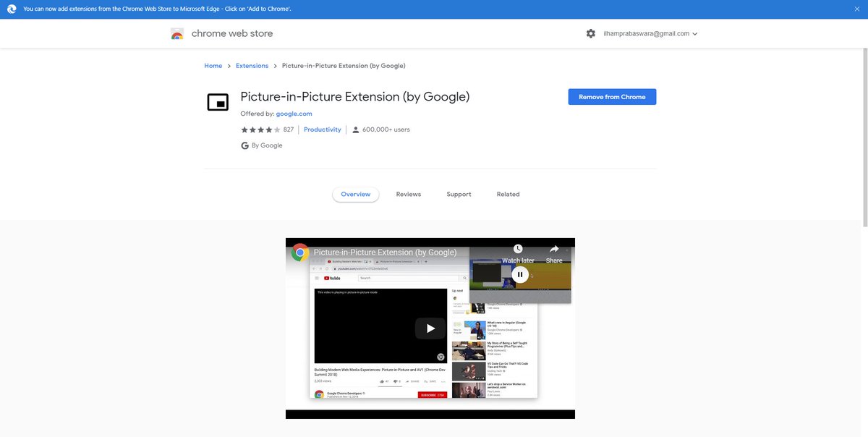Click the 600,000+ users text
The height and width of the screenshot is (437, 868).
(x=386, y=130)
